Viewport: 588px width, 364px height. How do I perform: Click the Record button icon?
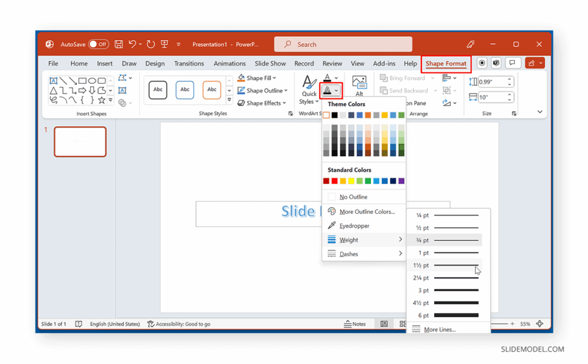(x=482, y=63)
